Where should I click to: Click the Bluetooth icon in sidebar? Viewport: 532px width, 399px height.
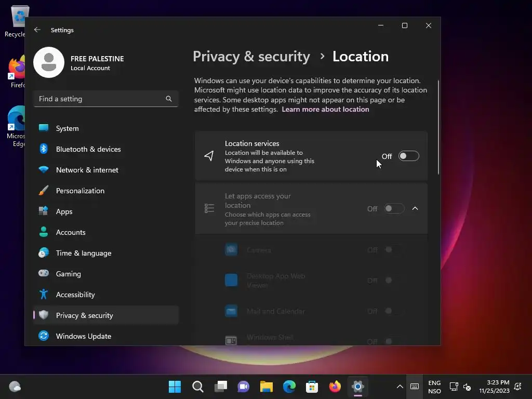44,149
